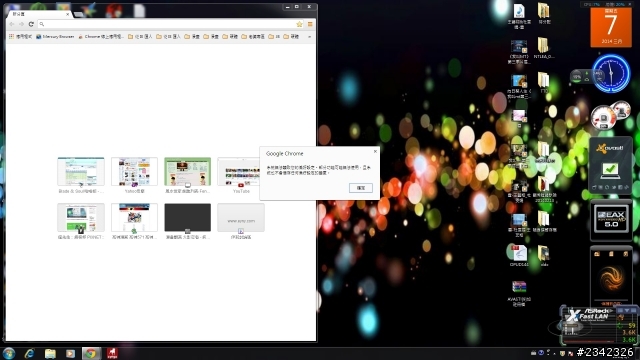Launch Internet Explorer from taskbar

coord(29,353)
